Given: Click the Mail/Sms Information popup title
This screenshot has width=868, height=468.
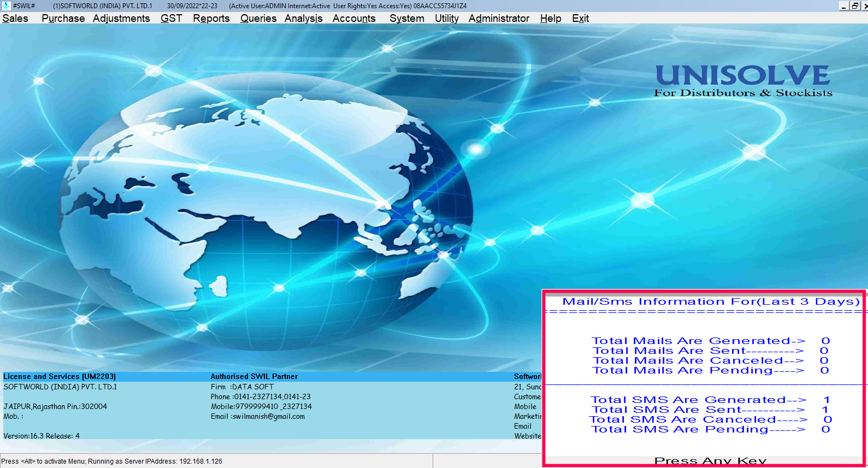Looking at the screenshot, I should (x=711, y=301).
